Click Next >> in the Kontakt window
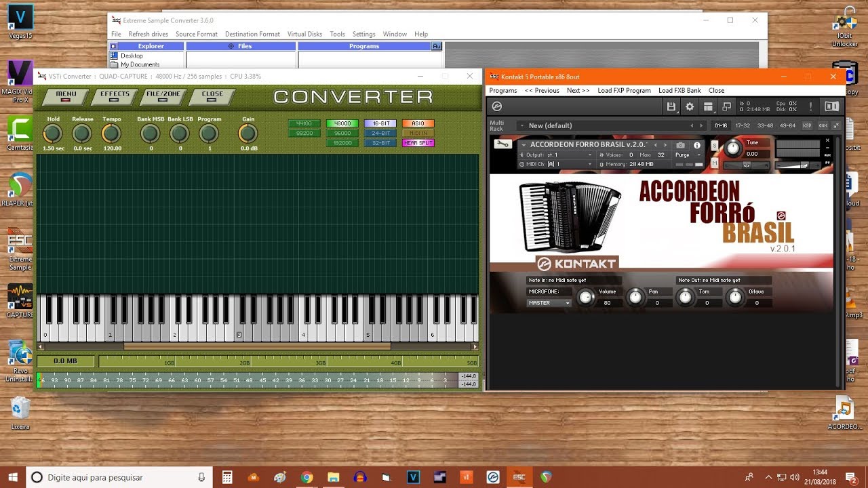Image resolution: width=868 pixels, height=488 pixels. point(578,90)
